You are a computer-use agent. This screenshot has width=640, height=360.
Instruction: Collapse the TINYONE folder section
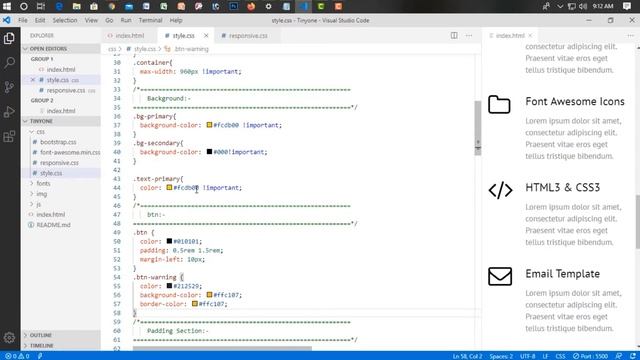[61, 121]
